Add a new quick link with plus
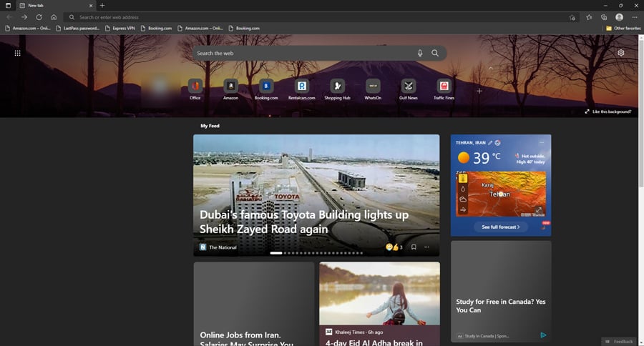 pos(479,91)
